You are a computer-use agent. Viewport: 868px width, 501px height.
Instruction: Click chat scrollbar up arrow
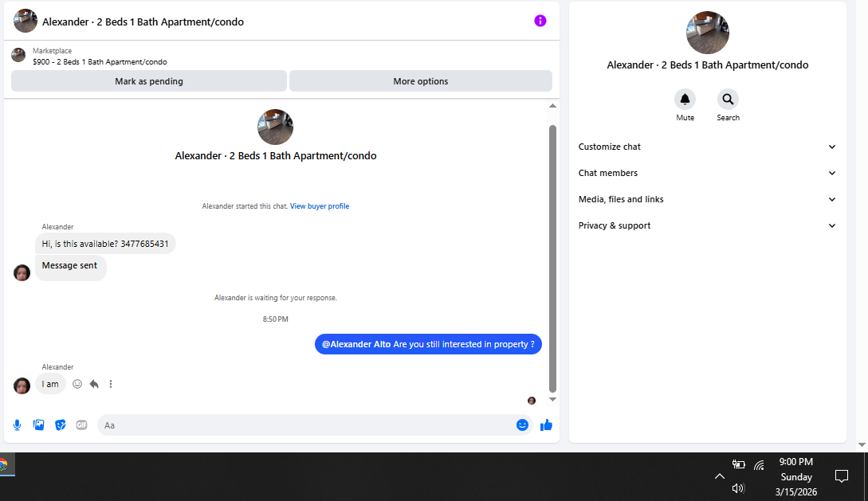coord(552,106)
